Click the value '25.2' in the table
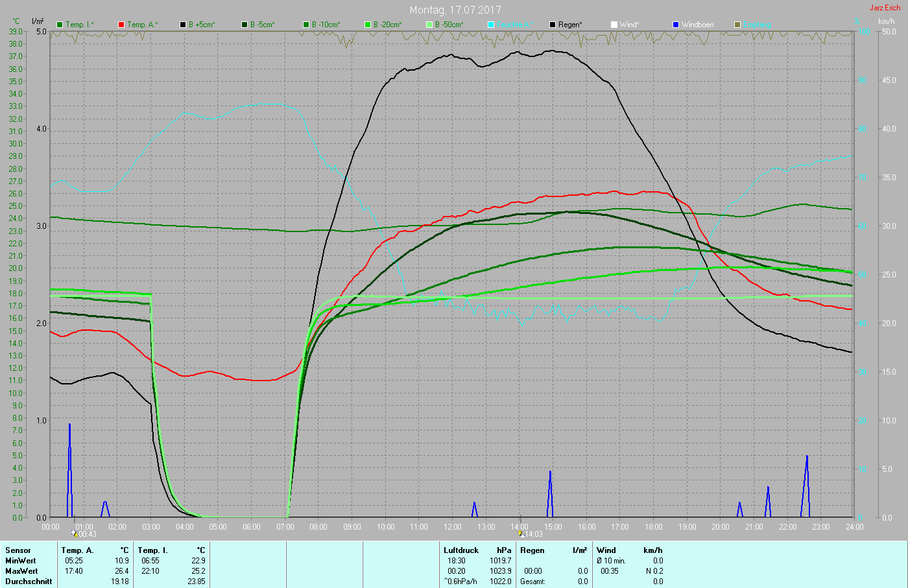908x588 pixels. 198,571
